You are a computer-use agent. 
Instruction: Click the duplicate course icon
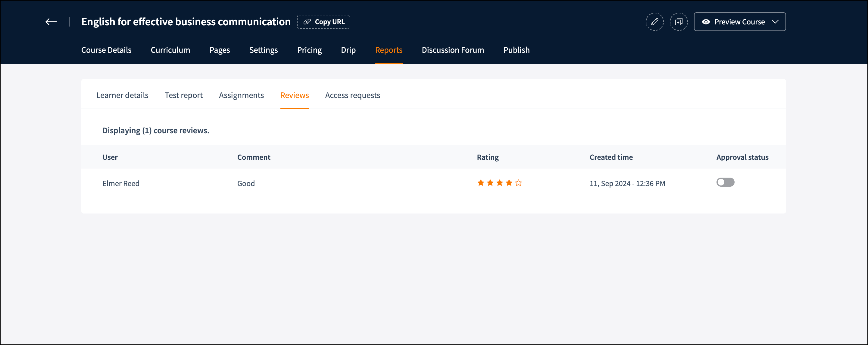pyautogui.click(x=678, y=22)
